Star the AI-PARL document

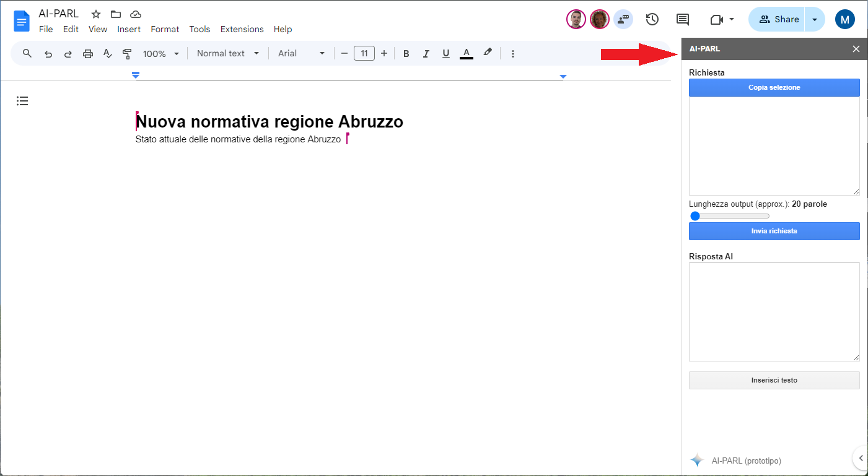coord(96,14)
